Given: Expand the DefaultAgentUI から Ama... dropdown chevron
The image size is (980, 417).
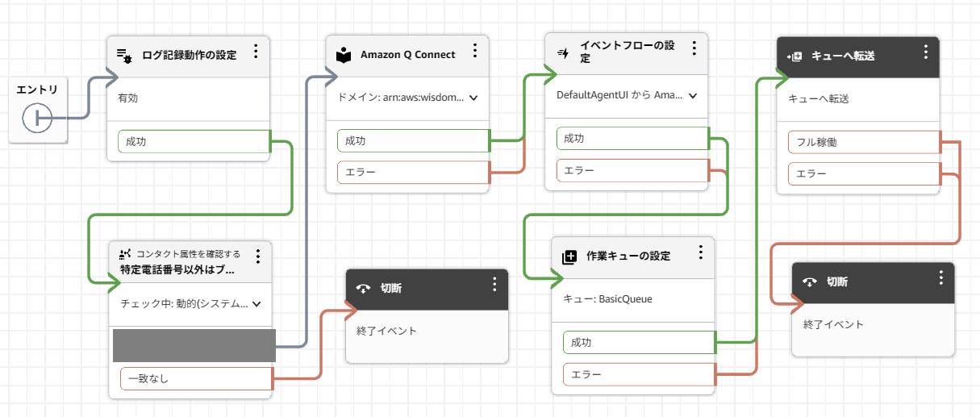Looking at the screenshot, I should click(693, 95).
